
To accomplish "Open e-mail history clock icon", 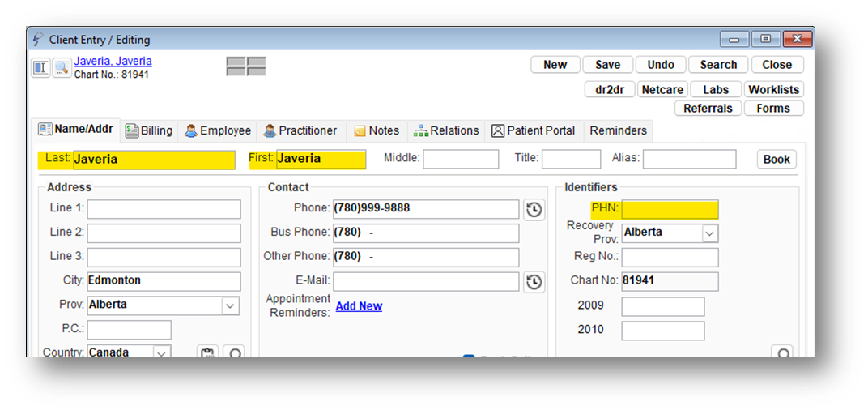I will tap(534, 282).
